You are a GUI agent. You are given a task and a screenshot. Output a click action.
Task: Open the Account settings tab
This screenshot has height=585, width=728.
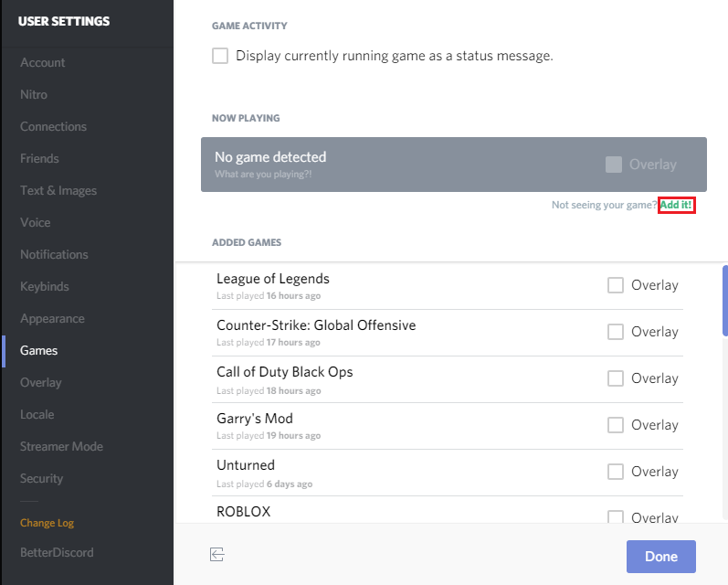point(43,62)
